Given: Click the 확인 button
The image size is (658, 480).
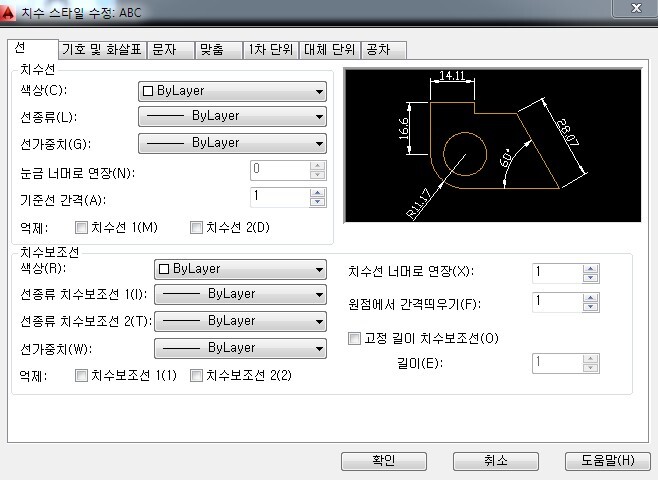Looking at the screenshot, I should [x=384, y=461].
